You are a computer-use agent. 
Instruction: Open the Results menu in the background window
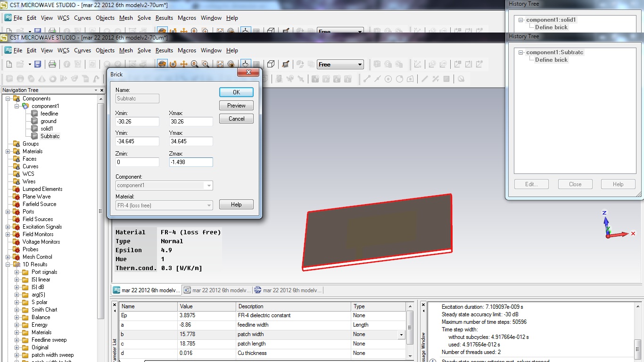[x=164, y=18]
